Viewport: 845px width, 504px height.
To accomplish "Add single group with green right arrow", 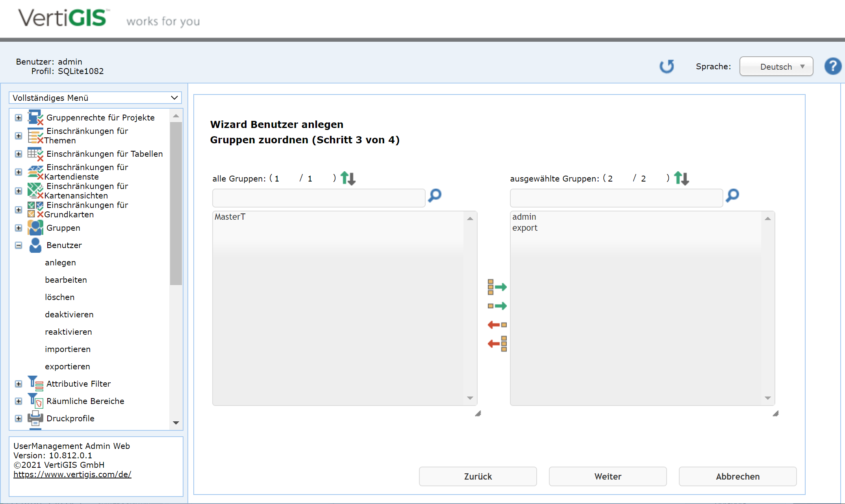I will click(497, 306).
